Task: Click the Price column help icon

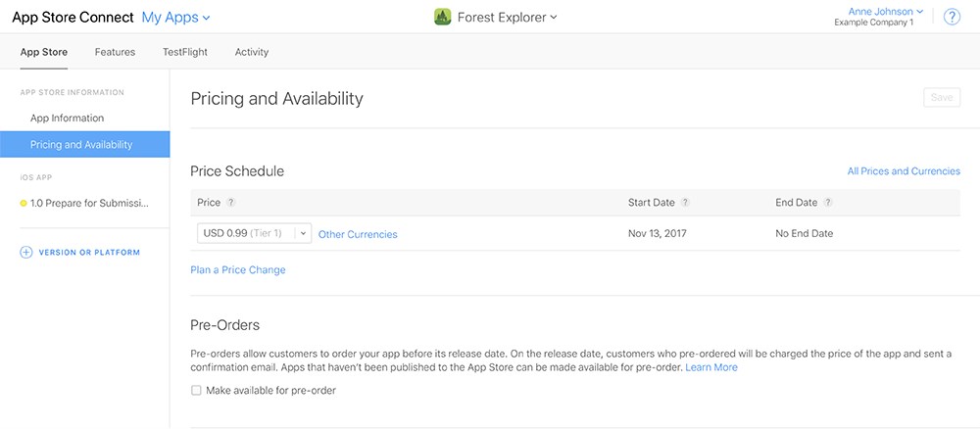Action: tap(230, 203)
